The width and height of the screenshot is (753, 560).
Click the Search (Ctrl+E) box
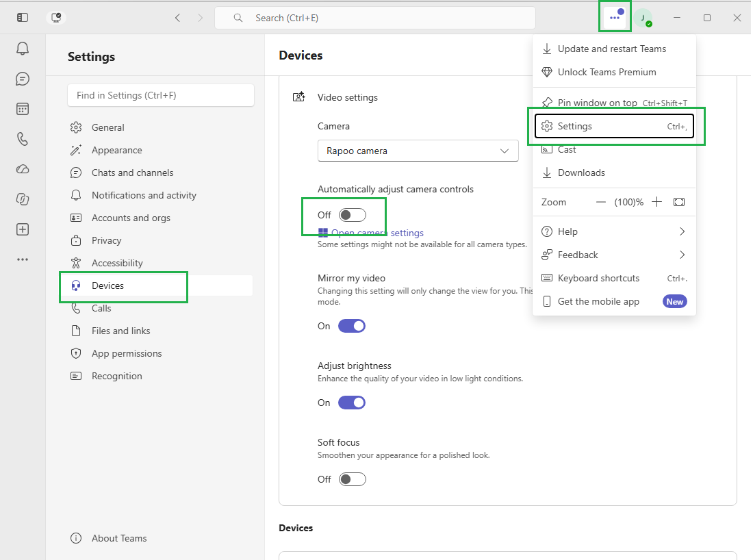pos(375,18)
